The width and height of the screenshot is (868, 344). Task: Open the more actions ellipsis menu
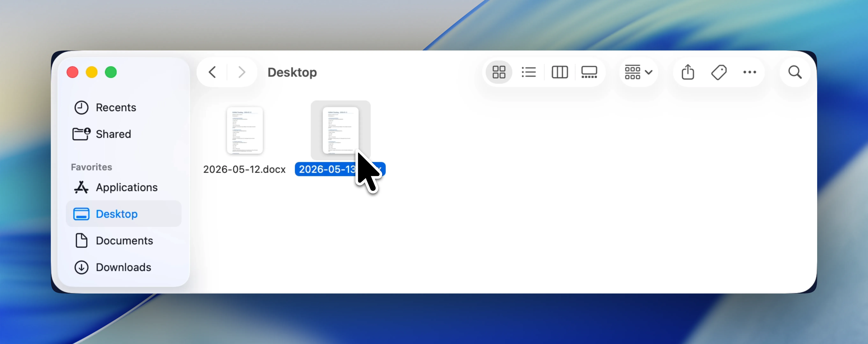pyautogui.click(x=750, y=72)
